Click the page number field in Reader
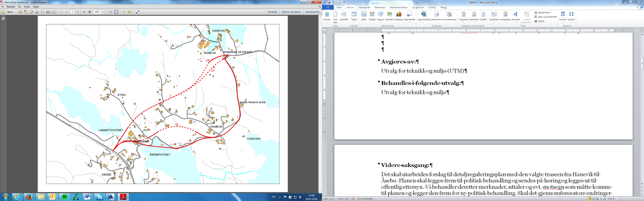Image resolution: width=644 pixels, height=201 pixels. (x=72, y=12)
